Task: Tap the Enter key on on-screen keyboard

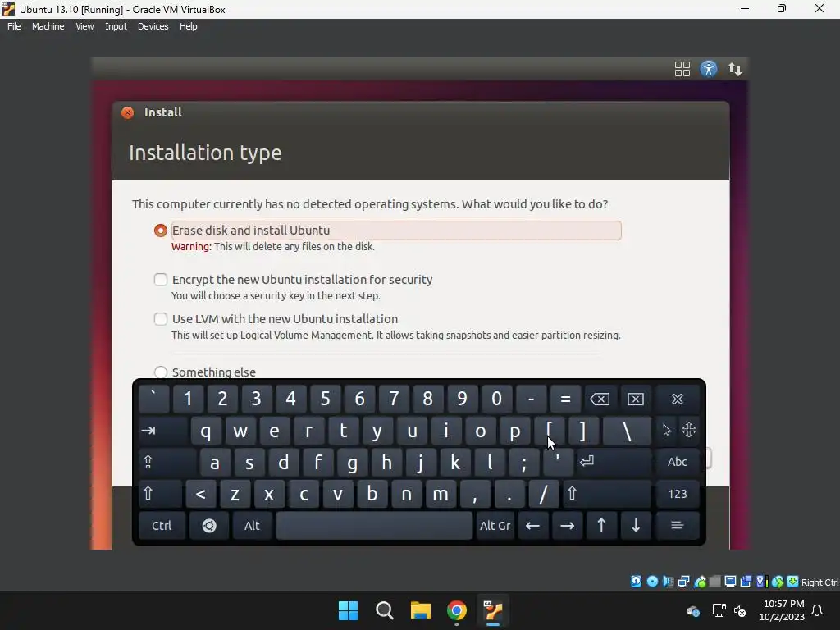Action: coord(614,462)
